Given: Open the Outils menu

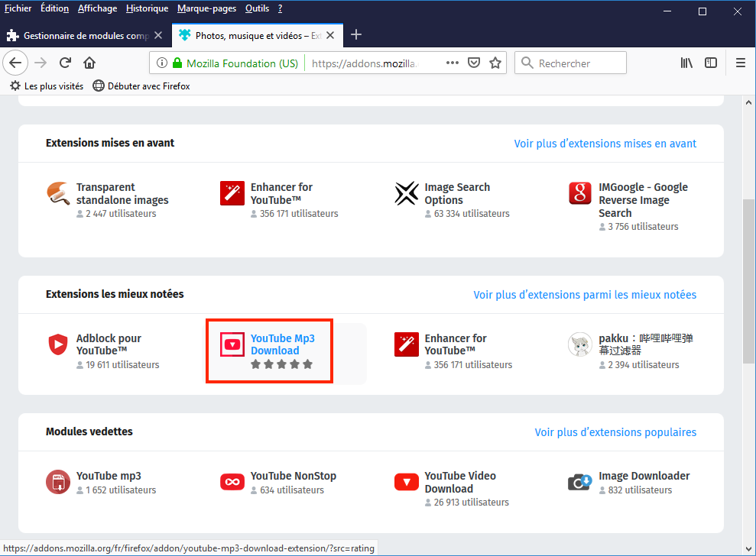Looking at the screenshot, I should tap(257, 8).
